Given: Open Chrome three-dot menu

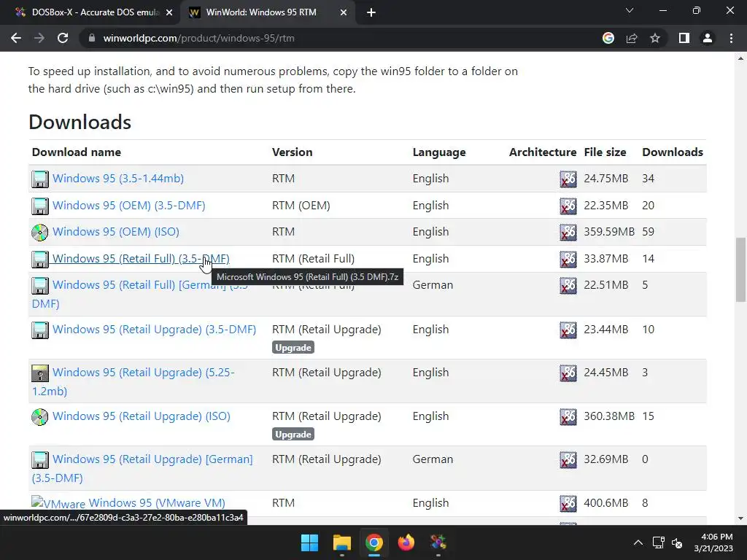Looking at the screenshot, I should pos(731,38).
